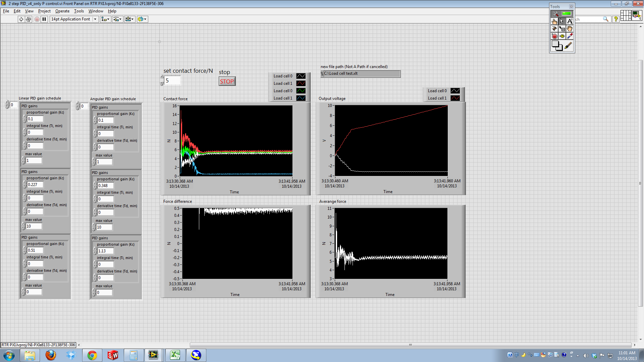Click the Run Continuously toolbar button

point(29,19)
